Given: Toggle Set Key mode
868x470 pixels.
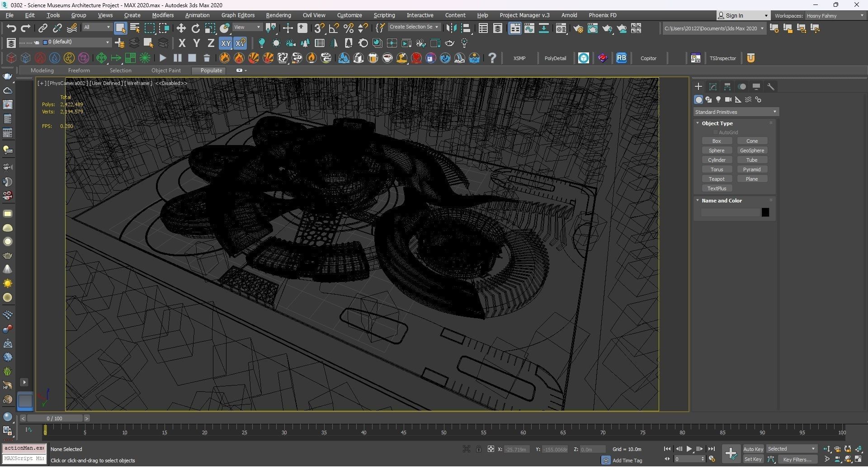Looking at the screenshot, I should coord(753,460).
